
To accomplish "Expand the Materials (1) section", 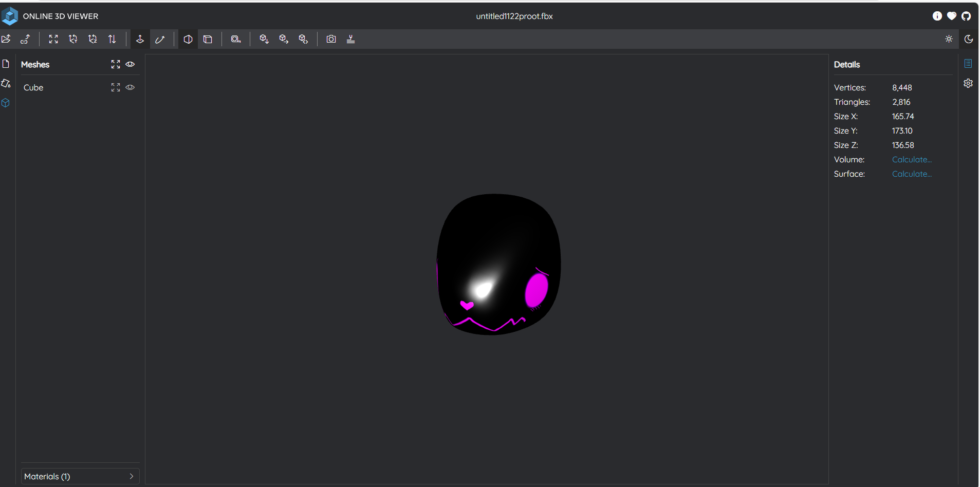I will point(80,476).
